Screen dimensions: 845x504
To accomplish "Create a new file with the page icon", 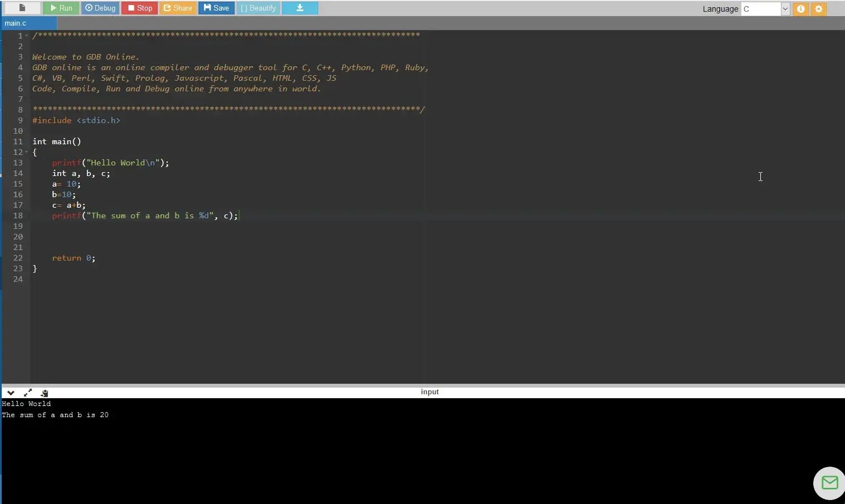I will pyautogui.click(x=22, y=8).
